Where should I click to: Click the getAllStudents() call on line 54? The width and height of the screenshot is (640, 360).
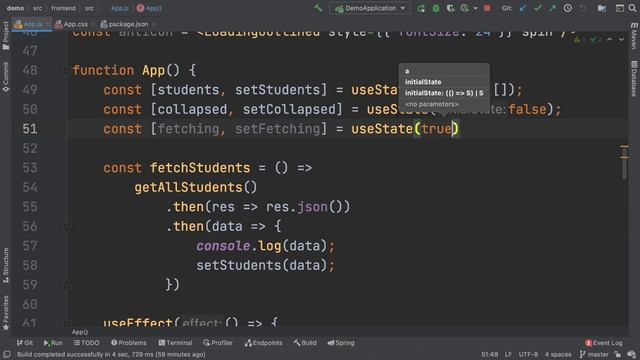point(196,187)
